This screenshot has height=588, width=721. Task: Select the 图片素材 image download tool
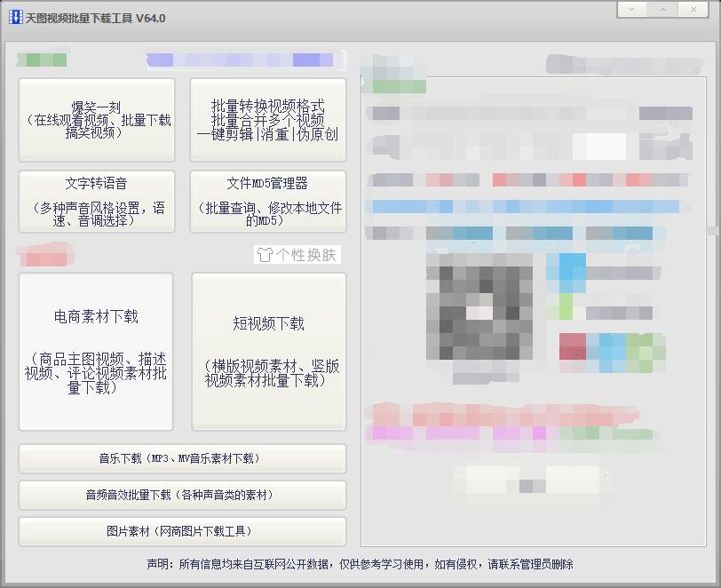181,531
